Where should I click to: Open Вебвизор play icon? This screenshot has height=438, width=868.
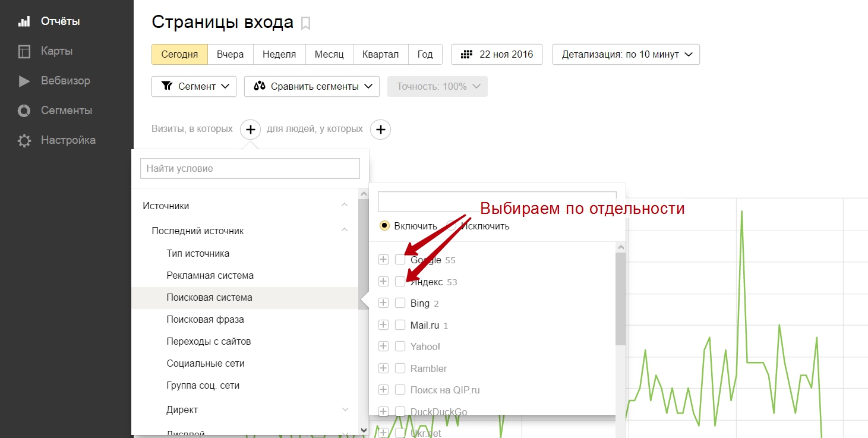24,81
